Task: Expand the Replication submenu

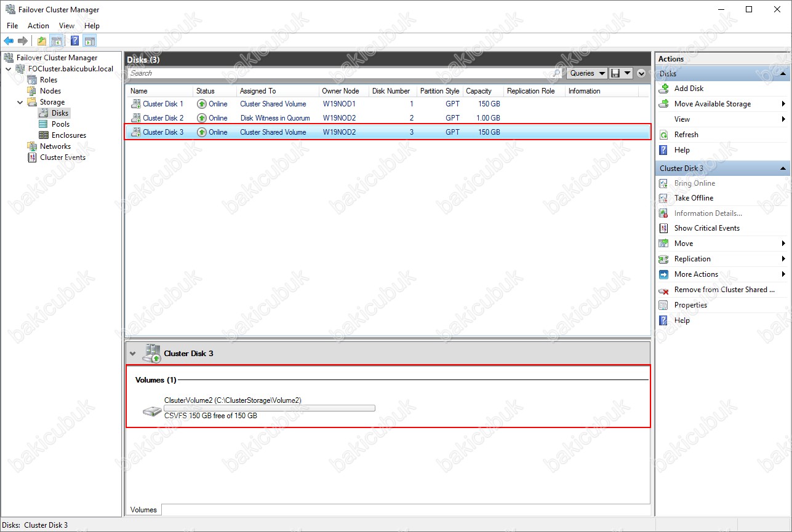Action: tap(783, 259)
